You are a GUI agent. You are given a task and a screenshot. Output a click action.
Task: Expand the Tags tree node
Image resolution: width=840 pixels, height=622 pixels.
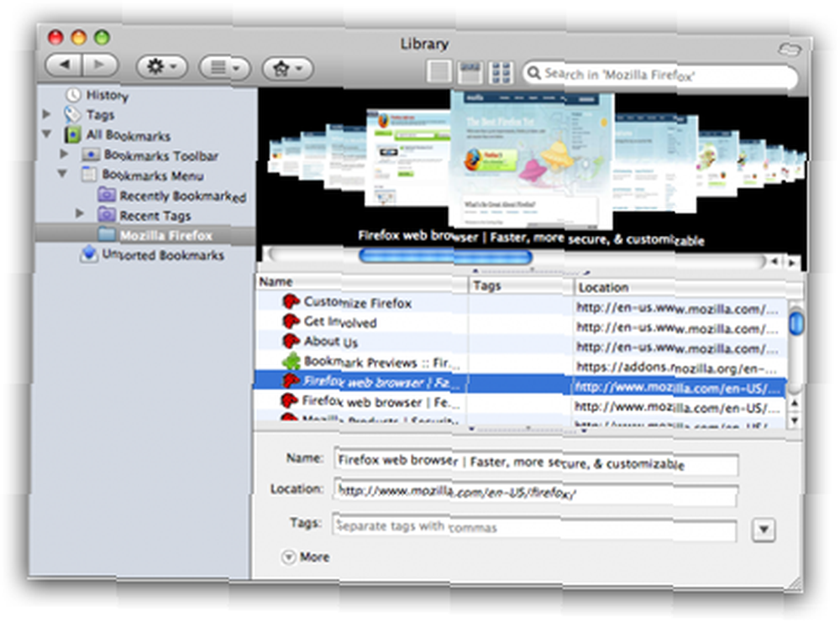tap(47, 114)
